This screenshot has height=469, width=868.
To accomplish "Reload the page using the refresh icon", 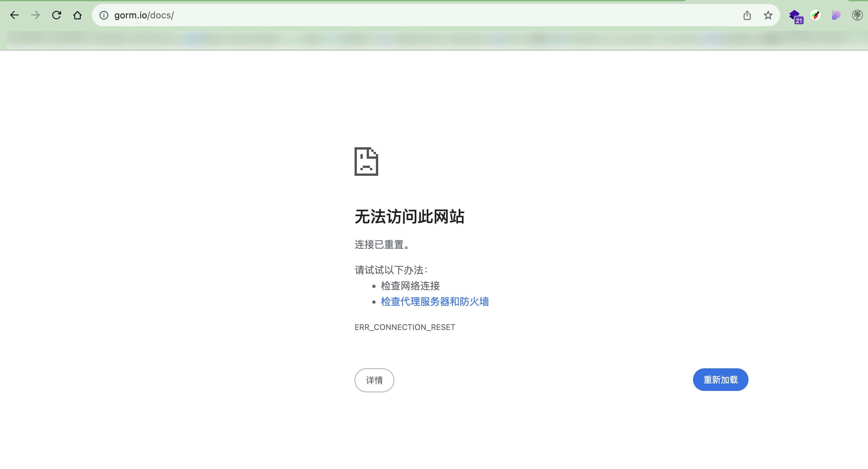I will pyautogui.click(x=56, y=15).
